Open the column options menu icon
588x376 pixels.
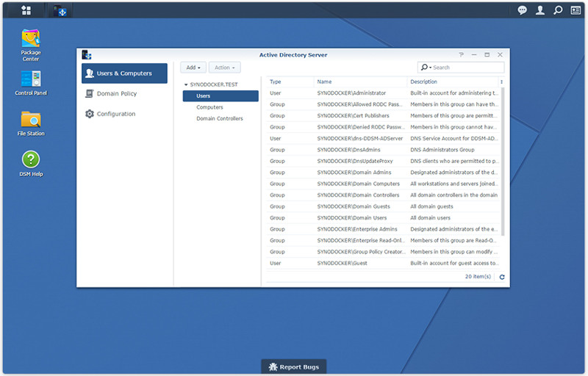501,82
